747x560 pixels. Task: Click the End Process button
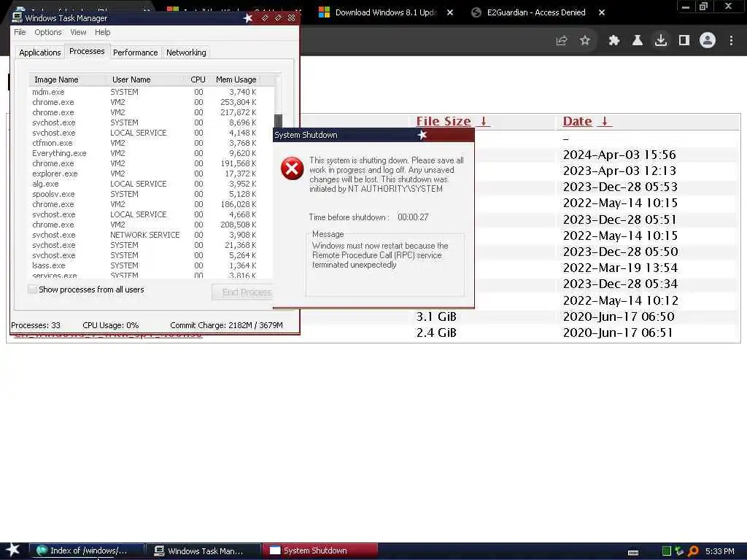(243, 292)
